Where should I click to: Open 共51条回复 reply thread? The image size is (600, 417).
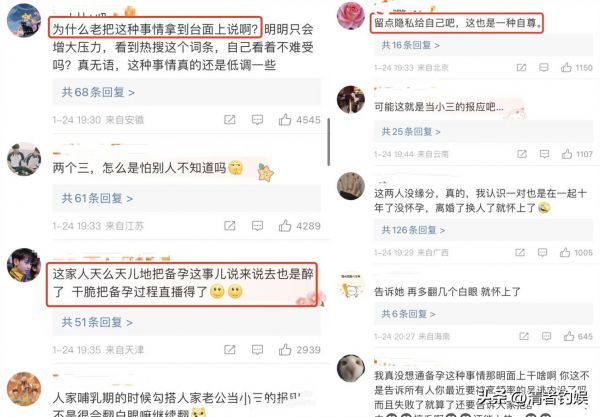point(97,322)
